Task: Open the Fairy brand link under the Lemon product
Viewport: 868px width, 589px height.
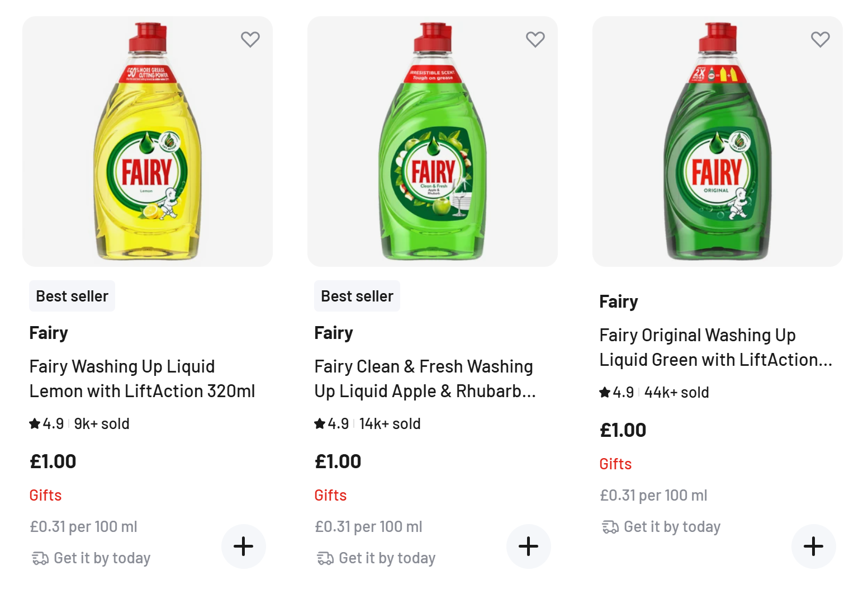Action: (x=48, y=332)
